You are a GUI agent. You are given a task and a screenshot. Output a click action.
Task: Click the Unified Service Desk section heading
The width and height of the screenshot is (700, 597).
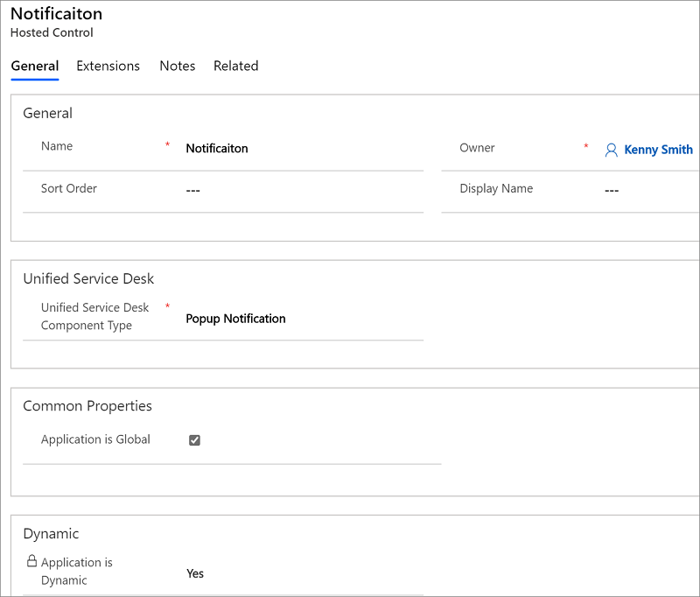point(88,278)
